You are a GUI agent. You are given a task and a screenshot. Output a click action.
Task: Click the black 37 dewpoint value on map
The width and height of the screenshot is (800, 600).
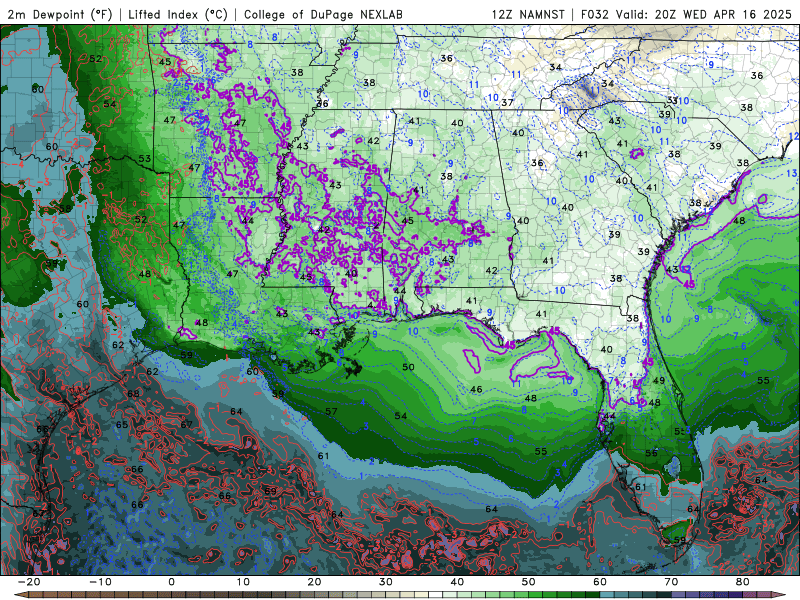click(507, 103)
